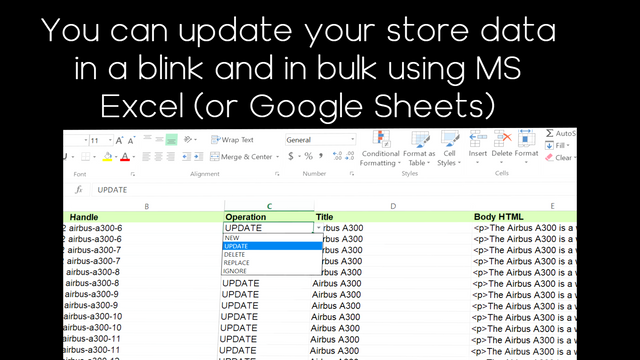Open the General number format dropdown
640x360 pixels.
point(320,140)
